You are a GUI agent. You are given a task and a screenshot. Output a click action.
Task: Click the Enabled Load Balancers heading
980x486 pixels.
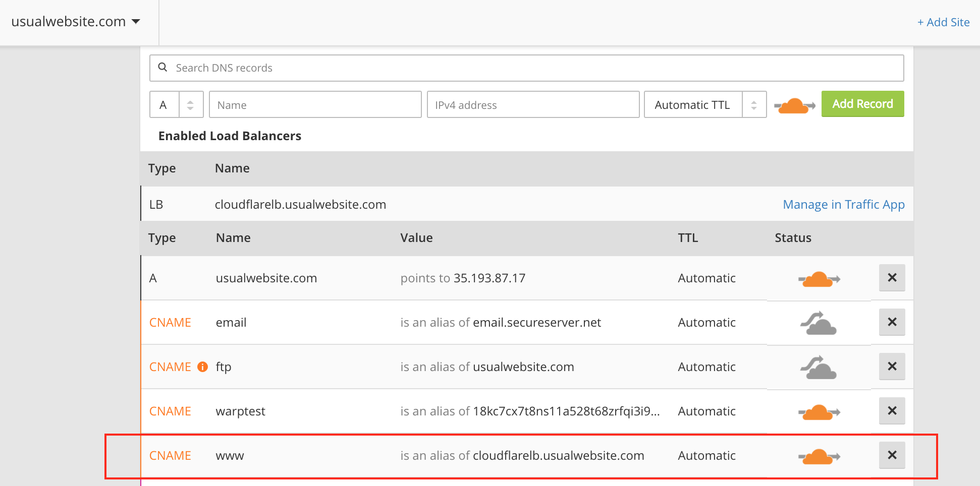(230, 136)
